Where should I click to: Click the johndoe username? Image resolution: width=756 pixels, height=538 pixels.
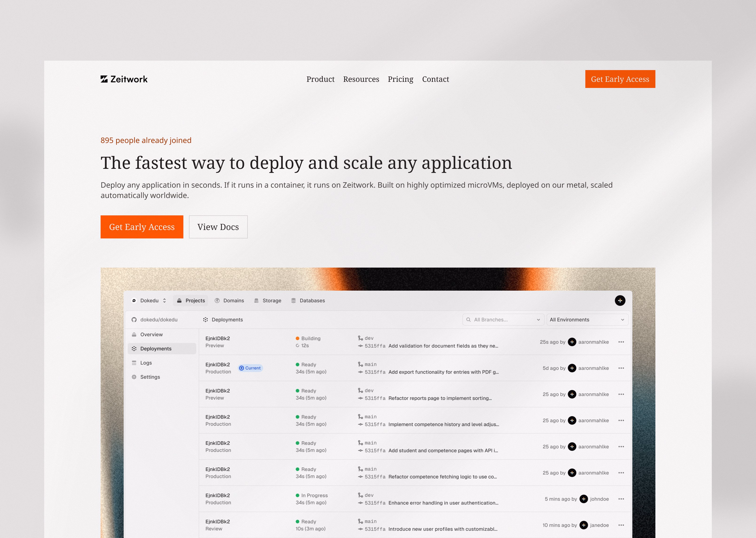pyautogui.click(x=599, y=499)
